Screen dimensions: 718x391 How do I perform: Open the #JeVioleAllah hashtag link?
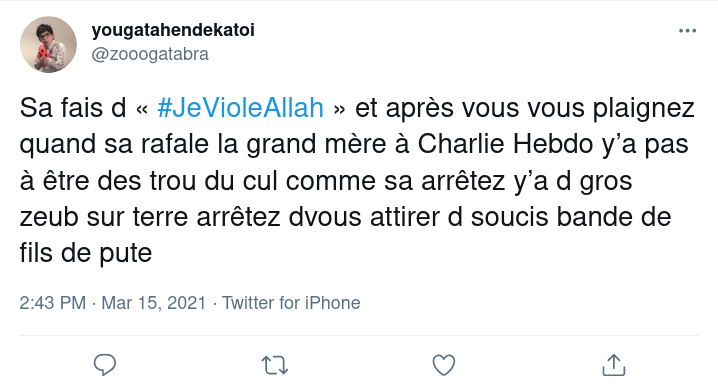240,108
